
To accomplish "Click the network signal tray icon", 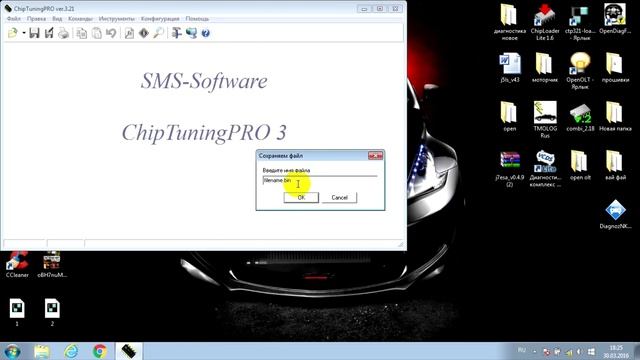I will pyautogui.click(x=569, y=351).
